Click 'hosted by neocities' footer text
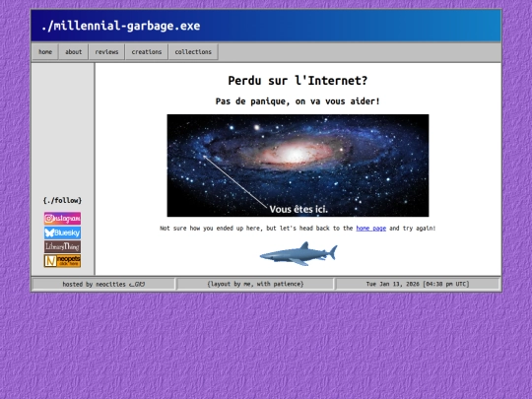 click(x=103, y=284)
